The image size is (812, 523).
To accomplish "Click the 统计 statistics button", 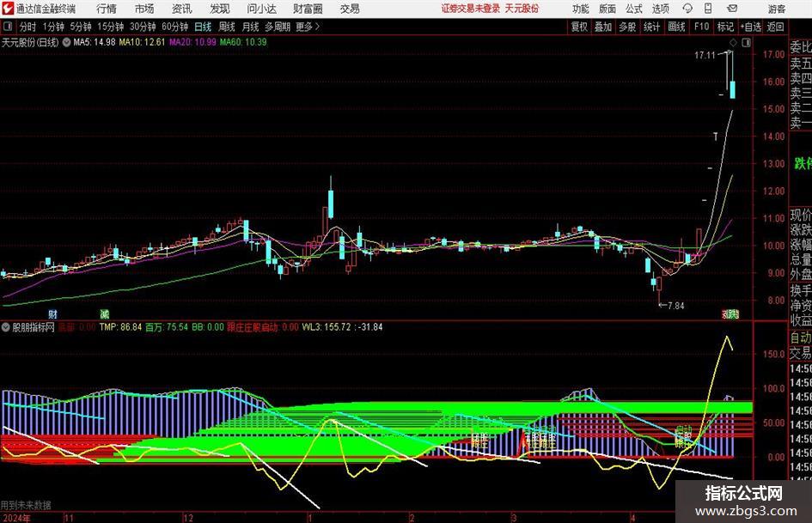I will (x=651, y=27).
